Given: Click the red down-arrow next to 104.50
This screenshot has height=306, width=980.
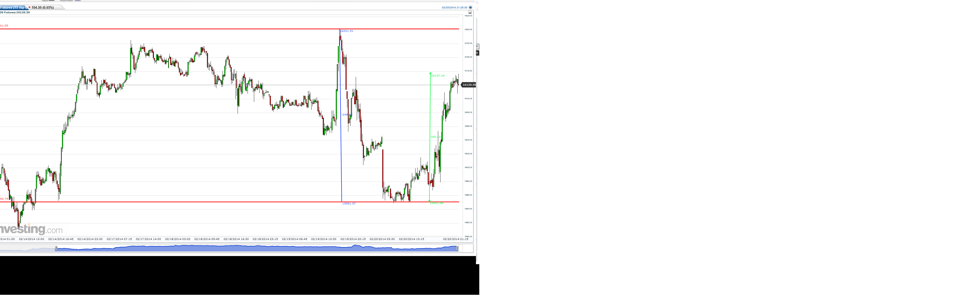Looking at the screenshot, I should tap(29, 7).
